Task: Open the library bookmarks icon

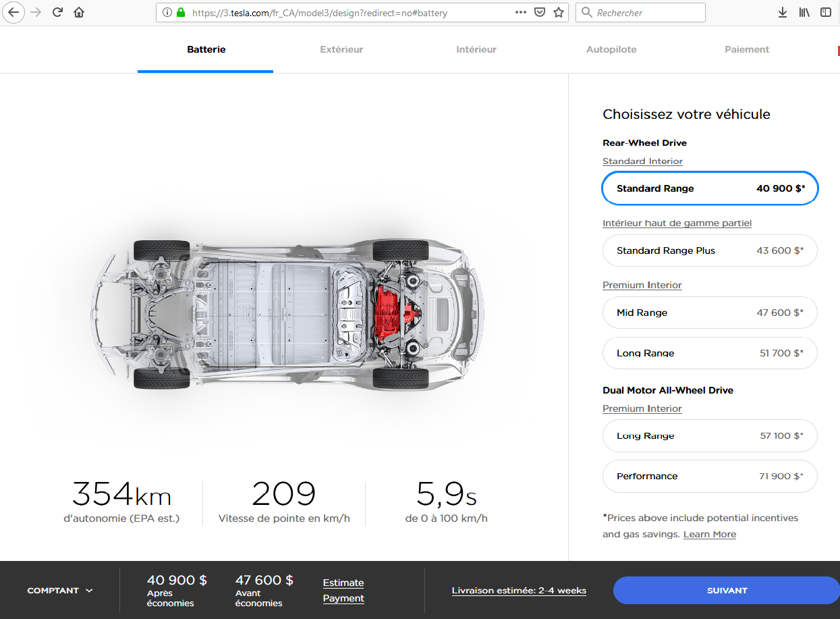Action: pyautogui.click(x=804, y=12)
